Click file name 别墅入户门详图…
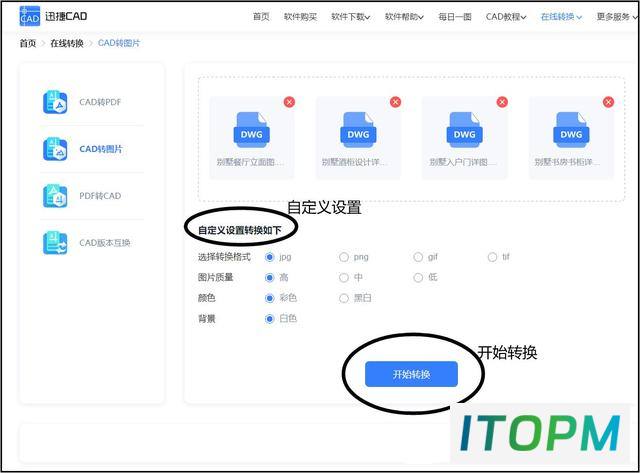The height and width of the screenshot is (473, 640). click(x=463, y=162)
